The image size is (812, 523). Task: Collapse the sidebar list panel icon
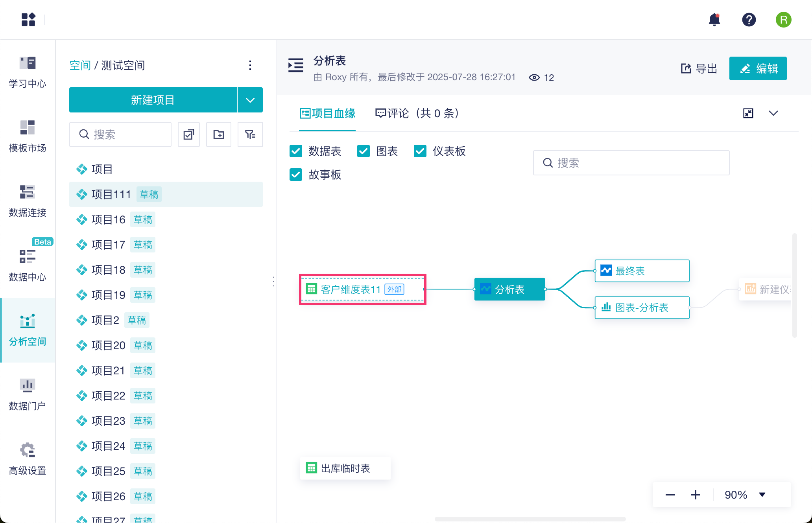tap(296, 65)
